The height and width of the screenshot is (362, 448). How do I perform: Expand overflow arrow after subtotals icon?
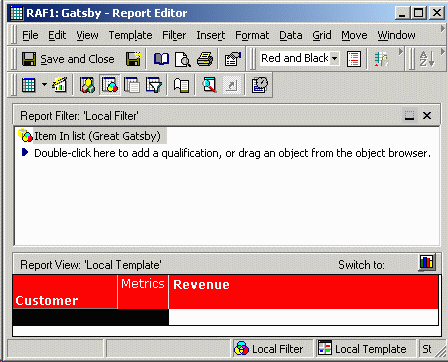coord(401,52)
